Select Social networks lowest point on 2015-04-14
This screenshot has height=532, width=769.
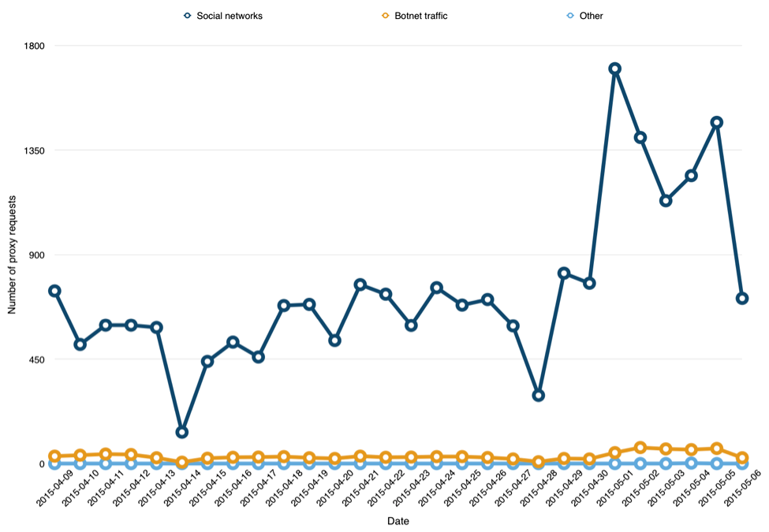click(x=182, y=432)
